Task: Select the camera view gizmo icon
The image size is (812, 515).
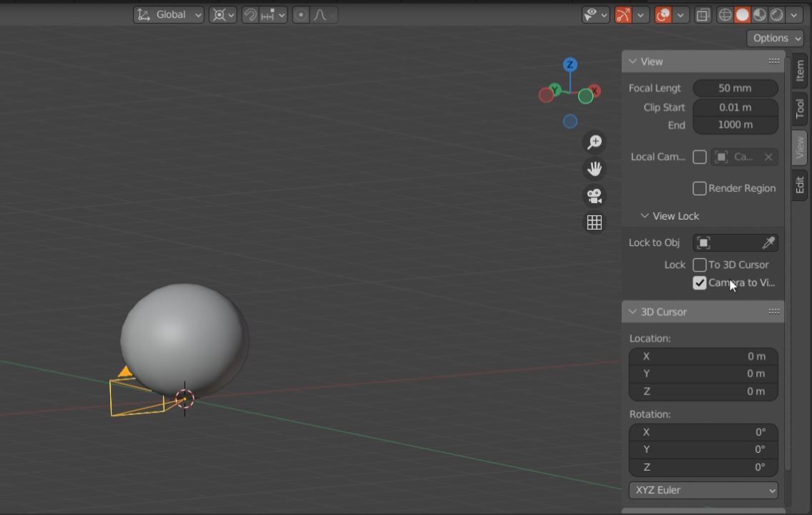Action: [x=594, y=195]
